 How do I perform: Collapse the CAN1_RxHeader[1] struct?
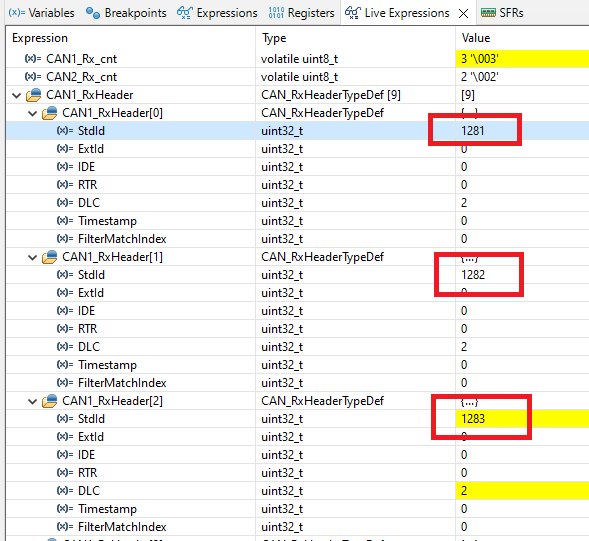pos(33,257)
